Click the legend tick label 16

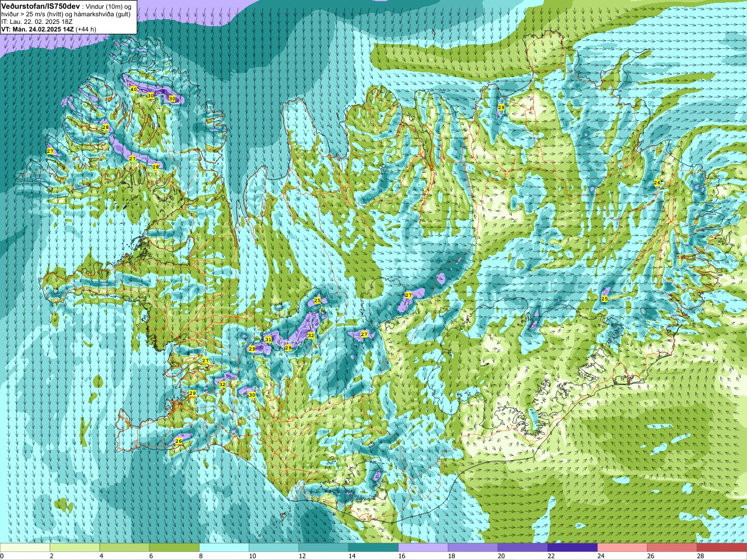(402, 556)
